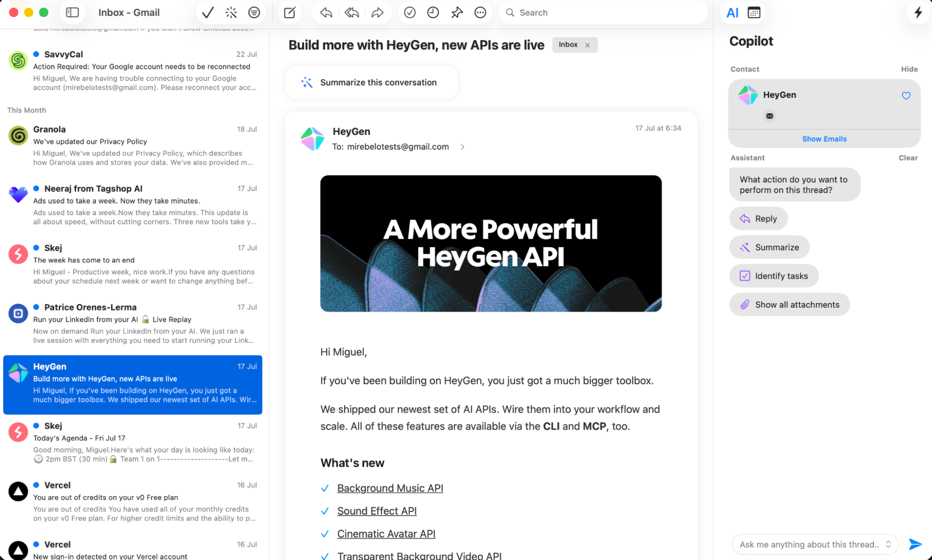
Task: Click the Vercel triangle avatar on credits email
Action: [18, 491]
